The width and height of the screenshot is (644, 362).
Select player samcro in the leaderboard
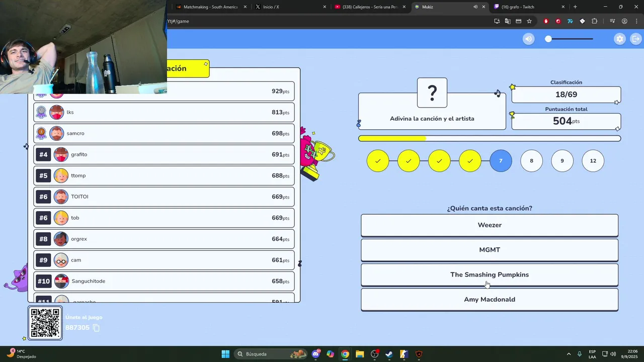point(164,133)
